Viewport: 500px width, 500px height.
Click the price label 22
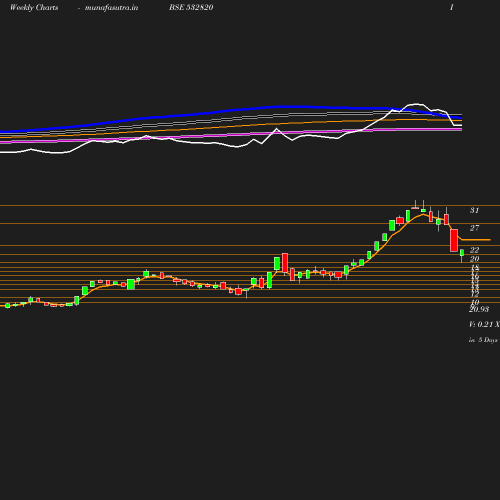pos(474,250)
